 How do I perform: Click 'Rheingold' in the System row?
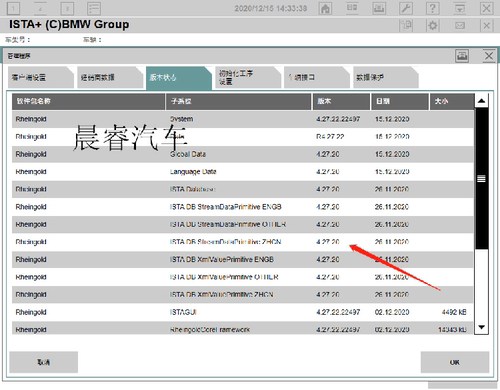[x=31, y=119]
